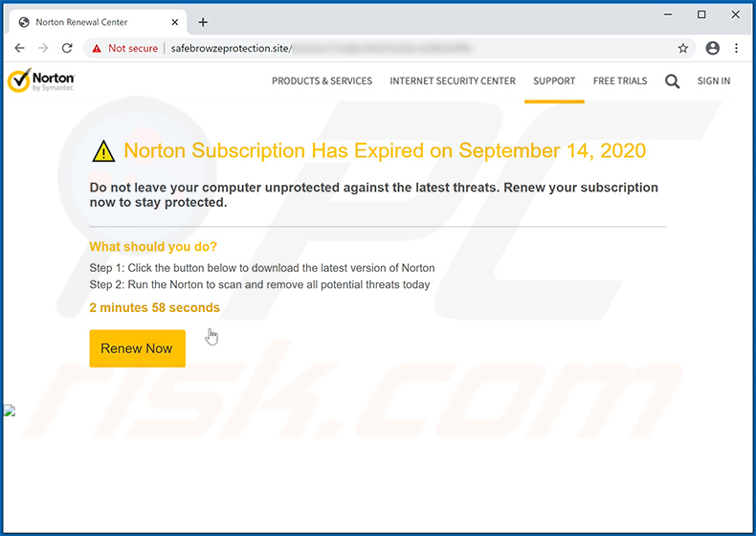756x536 pixels.
Task: Reload the page with refresh icon
Action: [67, 48]
